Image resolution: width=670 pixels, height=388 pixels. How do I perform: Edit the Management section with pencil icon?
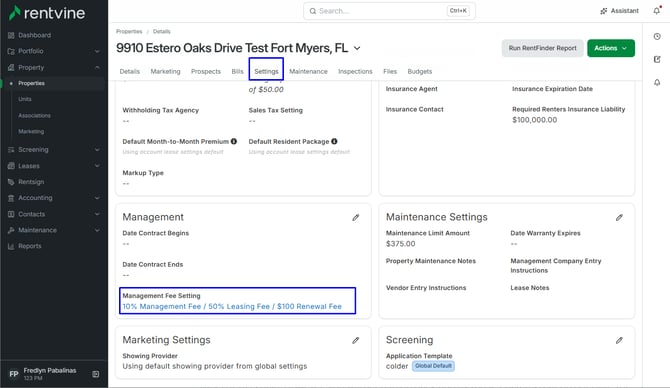coord(356,218)
